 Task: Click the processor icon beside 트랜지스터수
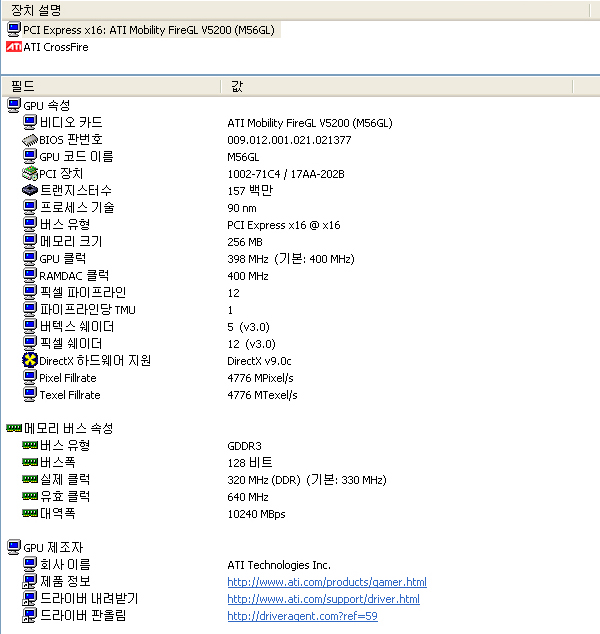point(30,190)
